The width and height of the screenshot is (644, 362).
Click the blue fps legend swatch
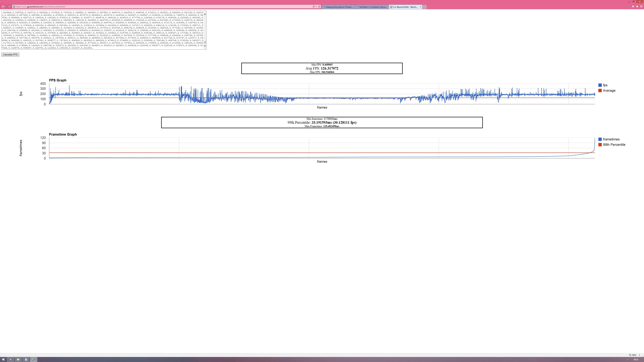click(600, 85)
